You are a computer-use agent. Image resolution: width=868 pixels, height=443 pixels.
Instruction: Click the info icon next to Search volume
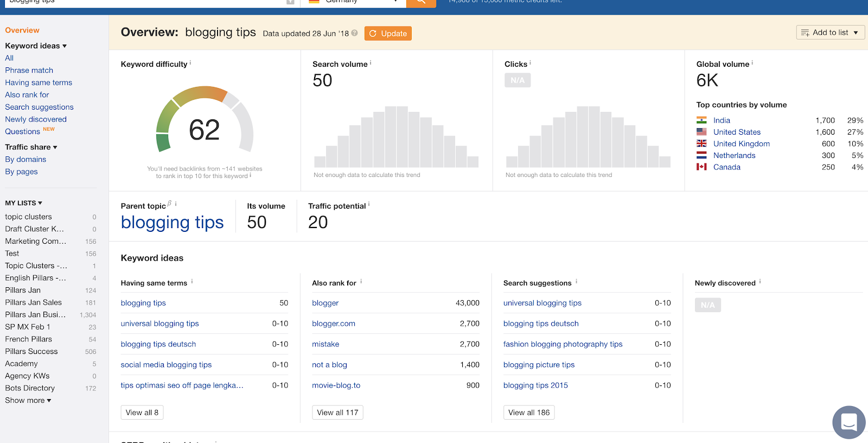(x=371, y=63)
